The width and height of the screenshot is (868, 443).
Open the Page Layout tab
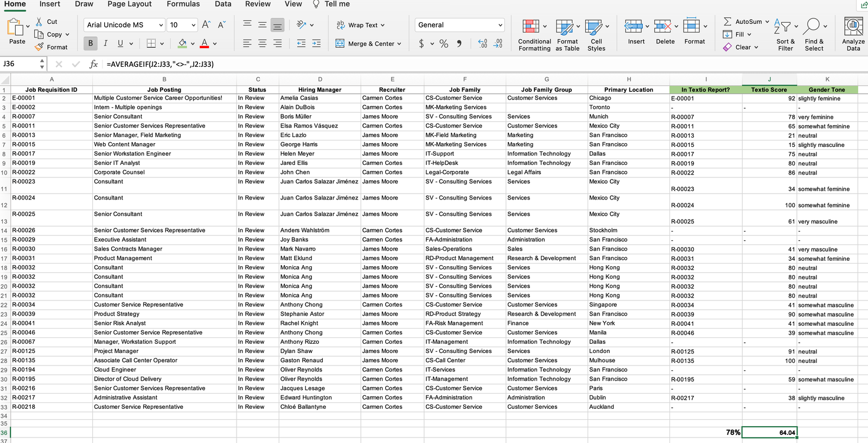click(129, 4)
